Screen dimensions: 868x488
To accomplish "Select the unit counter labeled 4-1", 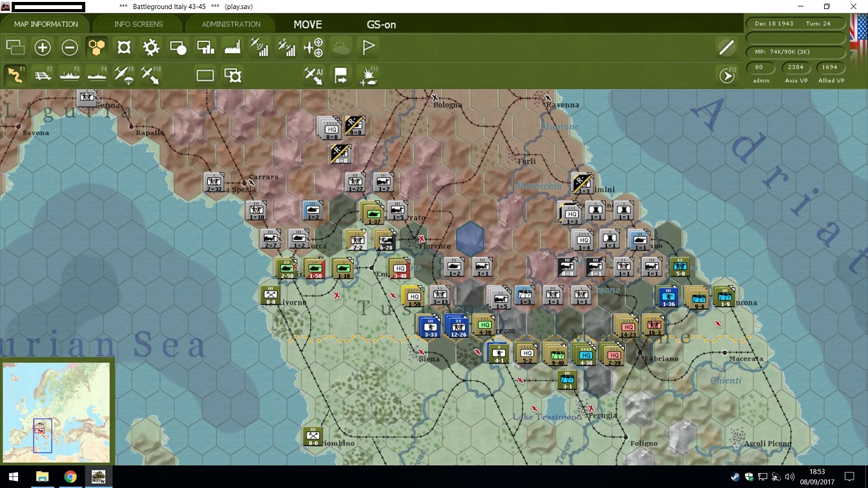I will [x=498, y=354].
